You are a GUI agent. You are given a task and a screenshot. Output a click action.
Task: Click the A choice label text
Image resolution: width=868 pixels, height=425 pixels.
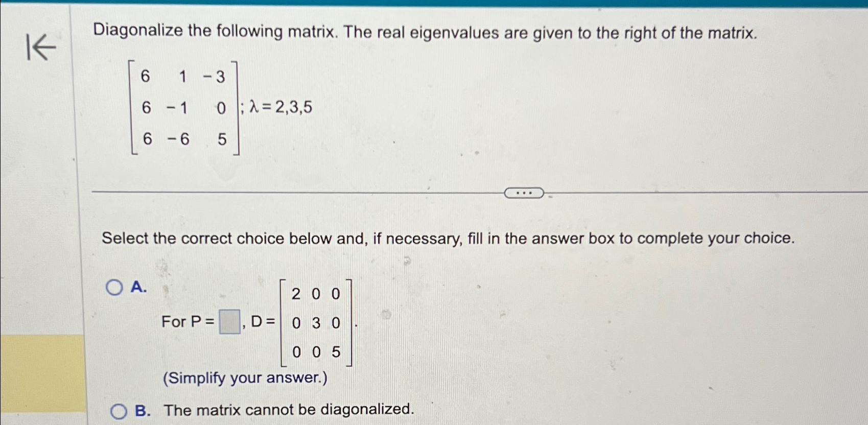138,287
